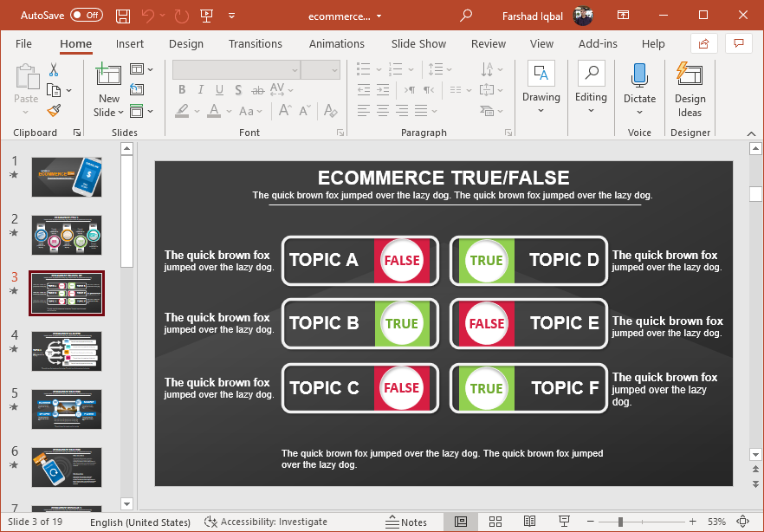
Task: Click the zoom slider in status bar
Action: pos(621,522)
